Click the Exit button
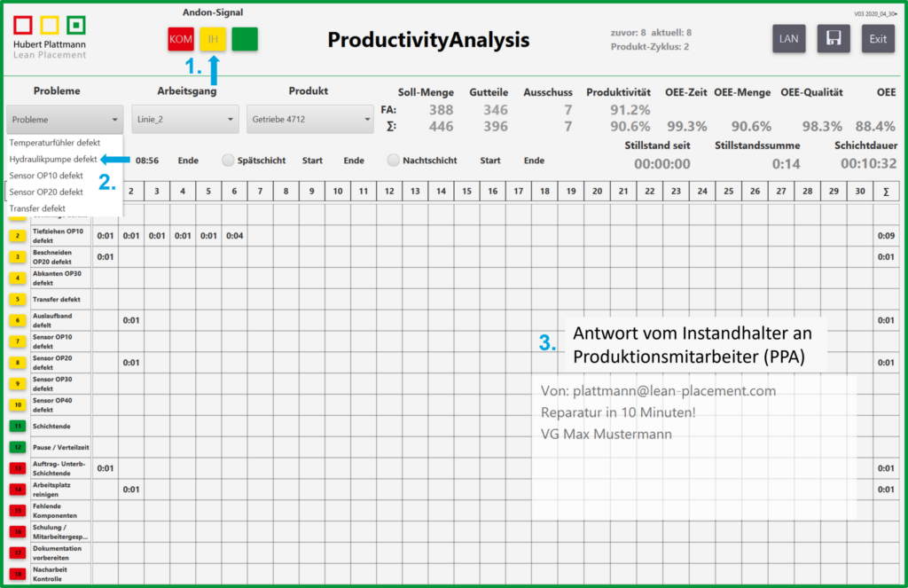The image size is (908, 588). click(877, 39)
